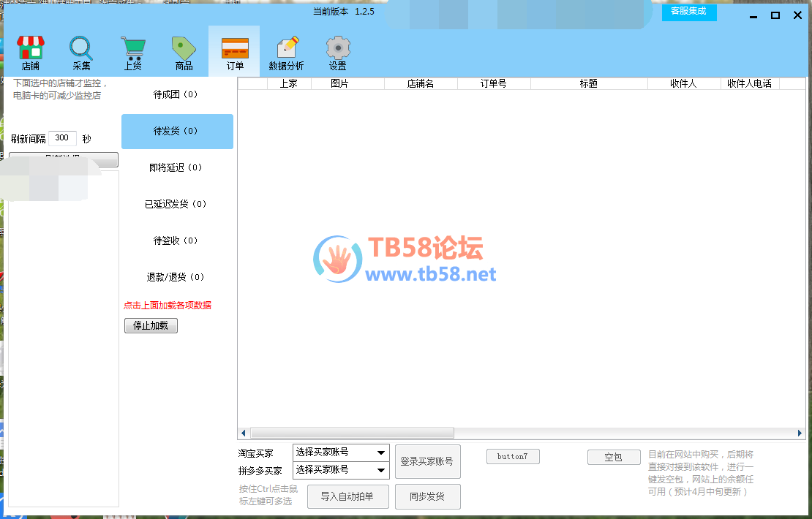Click the 上家 column header
The image size is (812, 519).
pos(289,84)
